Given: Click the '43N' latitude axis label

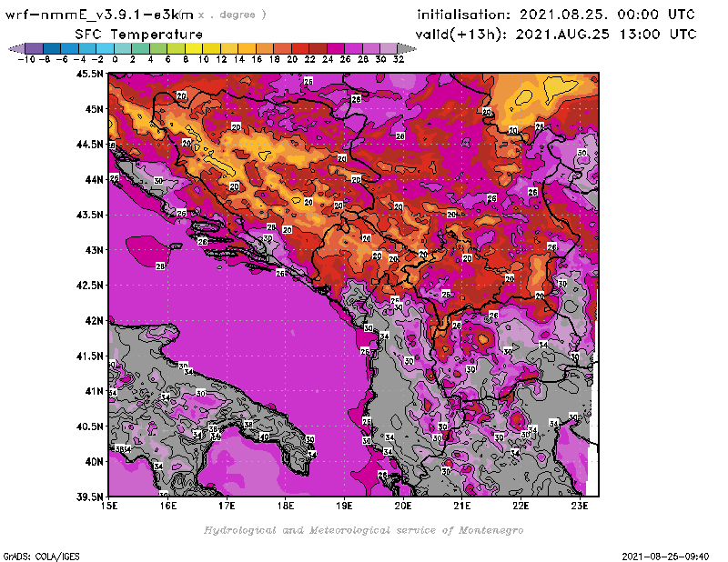Looking at the screenshot, I should tap(94, 250).
